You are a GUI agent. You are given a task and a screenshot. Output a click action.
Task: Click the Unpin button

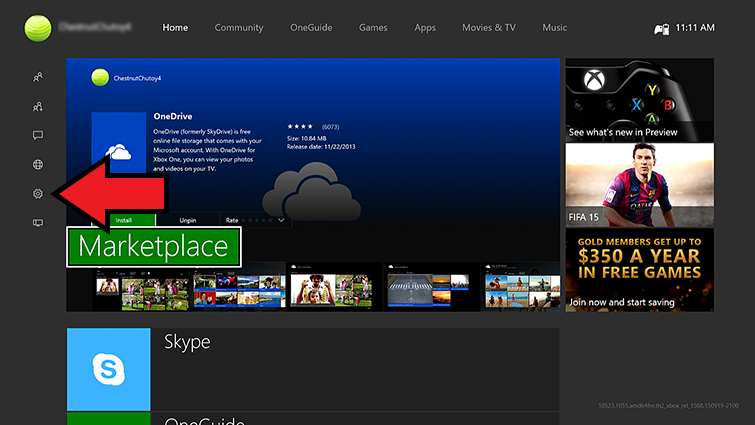point(188,219)
